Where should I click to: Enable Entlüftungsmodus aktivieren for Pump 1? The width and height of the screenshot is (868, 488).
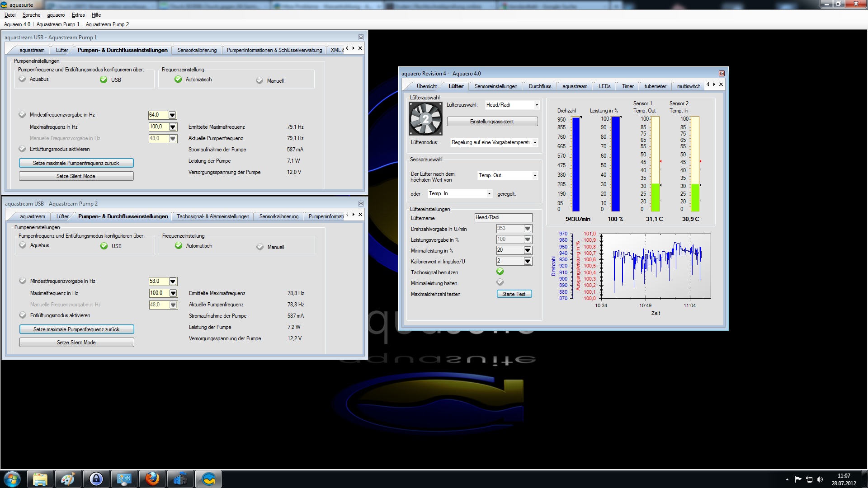click(x=23, y=149)
